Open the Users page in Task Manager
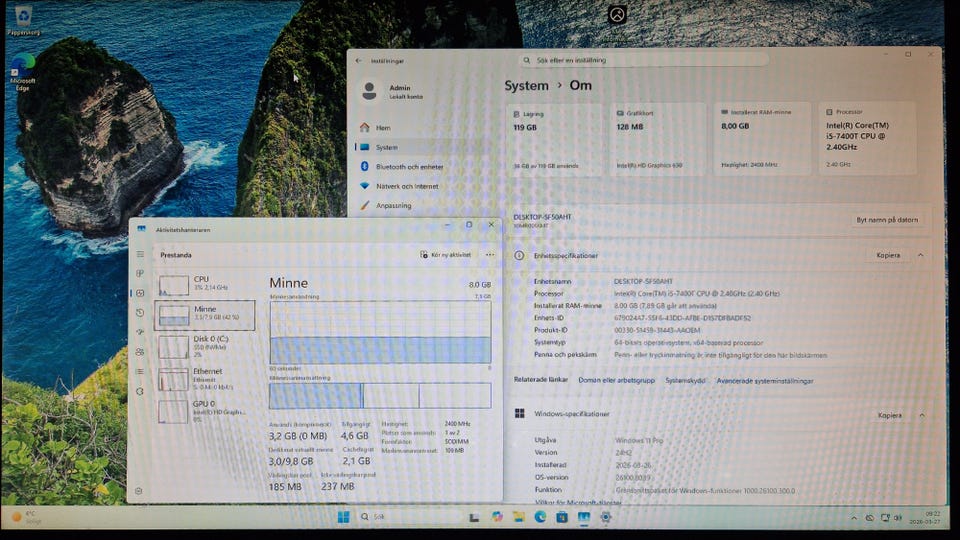960x540 pixels. pyautogui.click(x=140, y=350)
